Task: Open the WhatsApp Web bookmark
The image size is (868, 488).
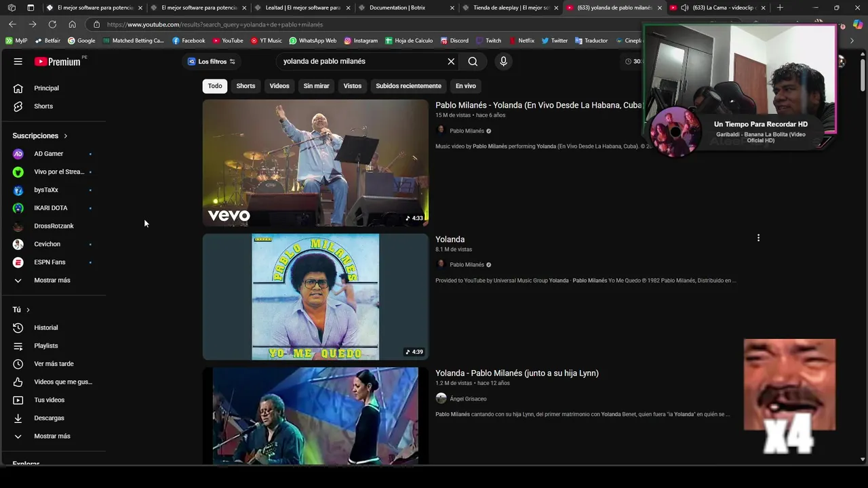Action: [313, 41]
